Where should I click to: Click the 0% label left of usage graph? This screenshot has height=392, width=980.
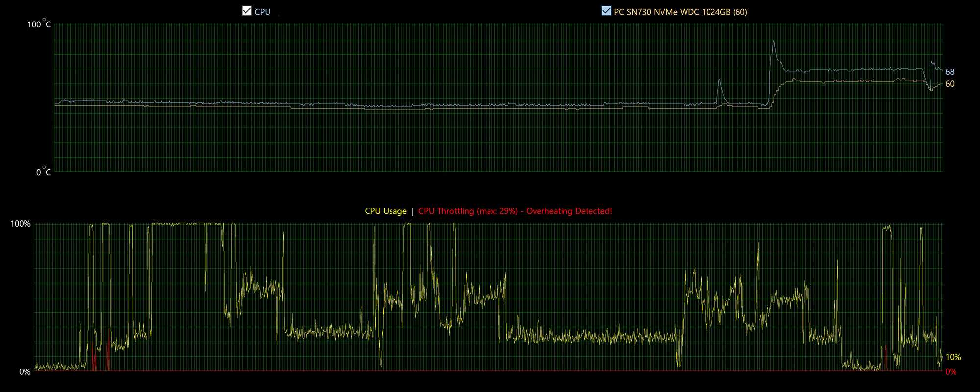pyautogui.click(x=24, y=372)
